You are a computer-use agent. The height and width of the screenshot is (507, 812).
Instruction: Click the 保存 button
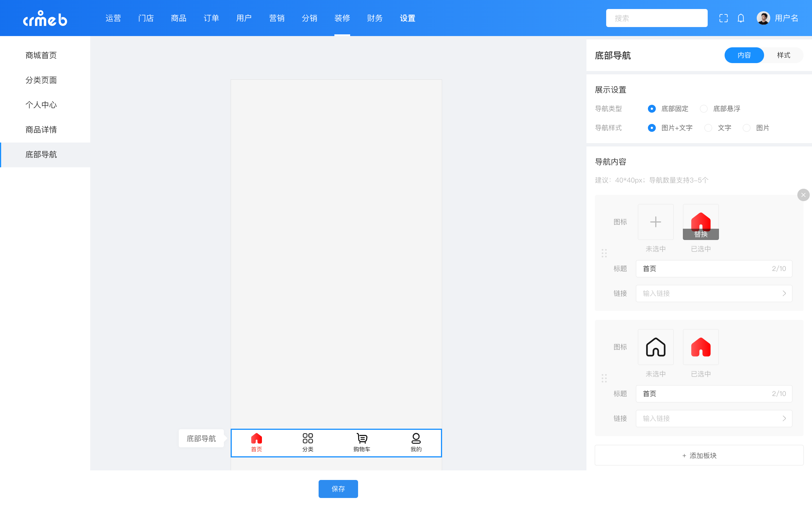point(338,489)
